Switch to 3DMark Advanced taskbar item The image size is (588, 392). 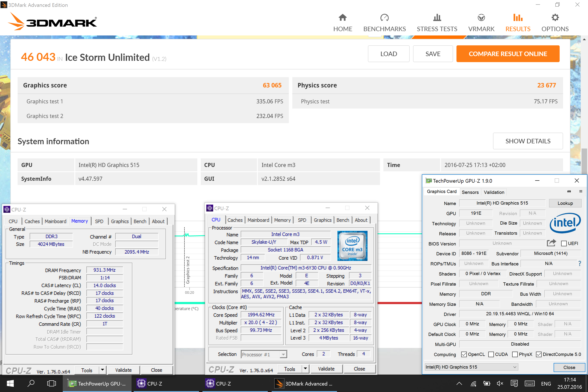point(304,383)
